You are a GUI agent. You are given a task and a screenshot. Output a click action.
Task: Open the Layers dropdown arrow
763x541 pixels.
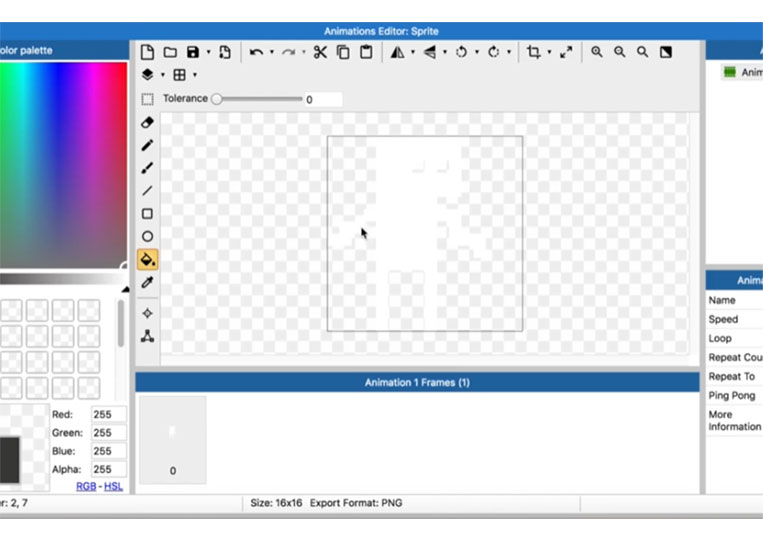163,75
